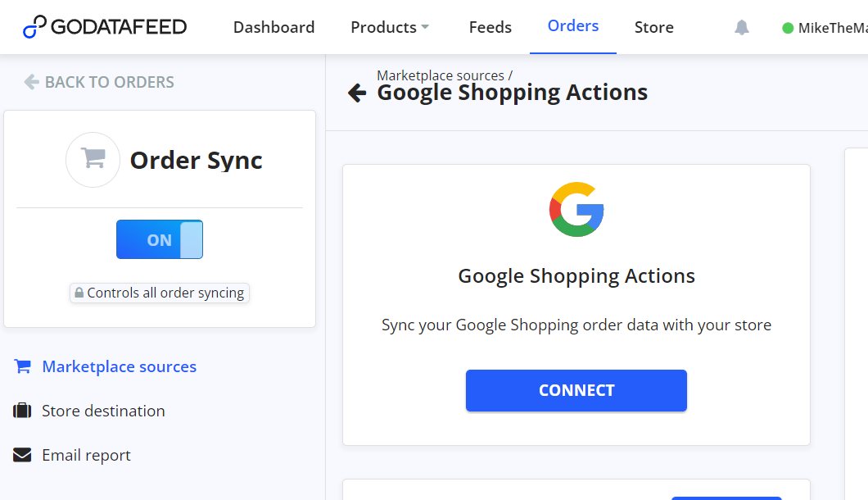Screen dimensions: 868x500
Task: Click the Marketplace sources cart icon
Action: pyautogui.click(x=22, y=366)
